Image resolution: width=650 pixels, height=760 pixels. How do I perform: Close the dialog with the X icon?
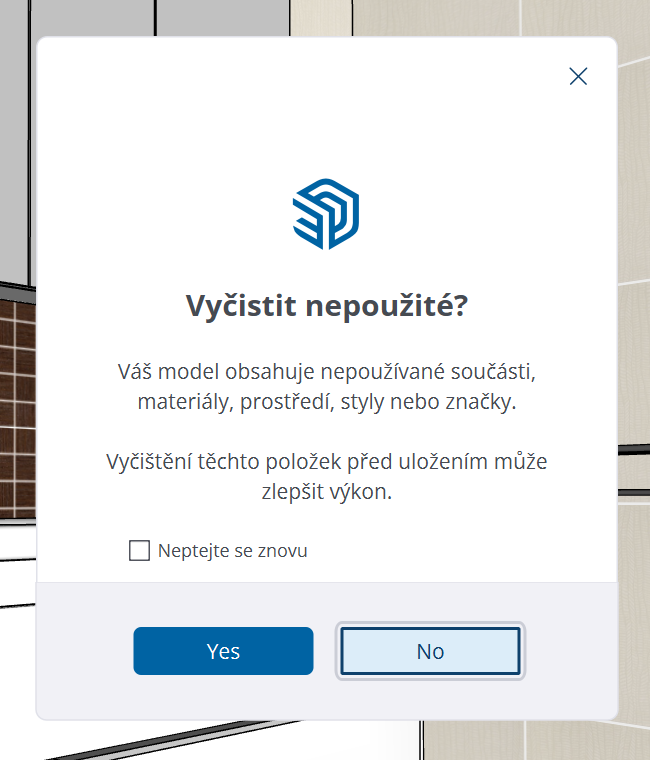click(x=578, y=76)
